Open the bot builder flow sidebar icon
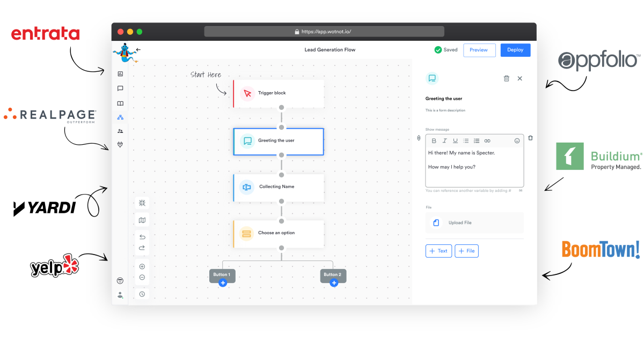The width and height of the screenshot is (644, 343). (x=120, y=117)
